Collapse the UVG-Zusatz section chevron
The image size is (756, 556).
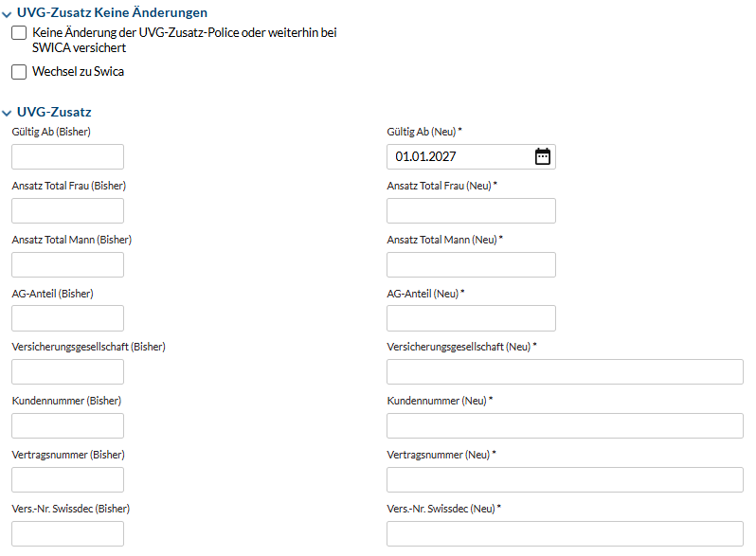[7, 114]
